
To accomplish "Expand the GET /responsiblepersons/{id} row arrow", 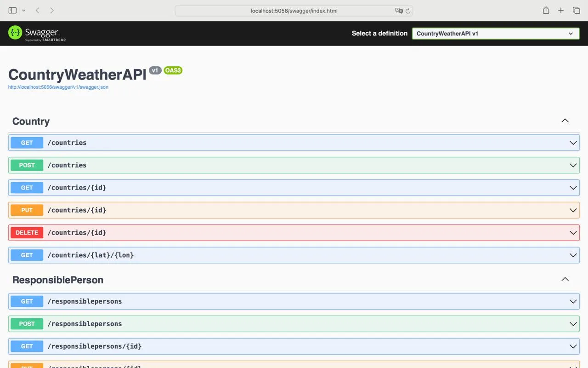I will point(573,346).
